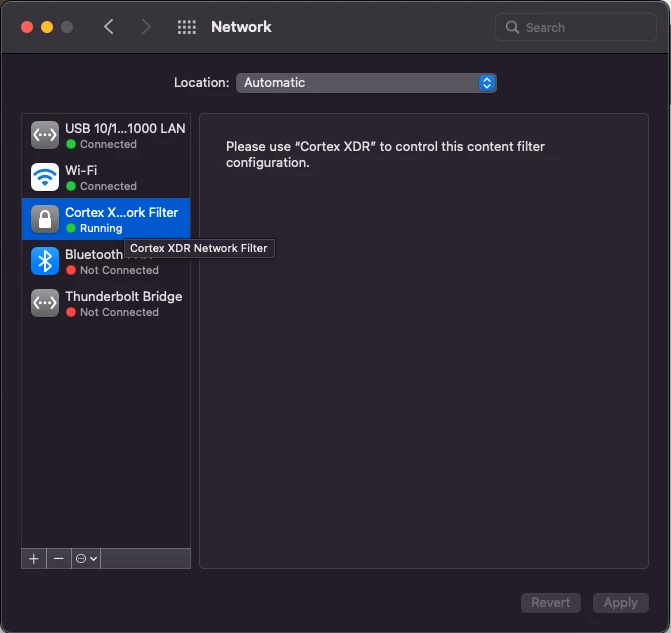
Task: Click the Wi-Fi signal icon
Action: click(x=45, y=177)
